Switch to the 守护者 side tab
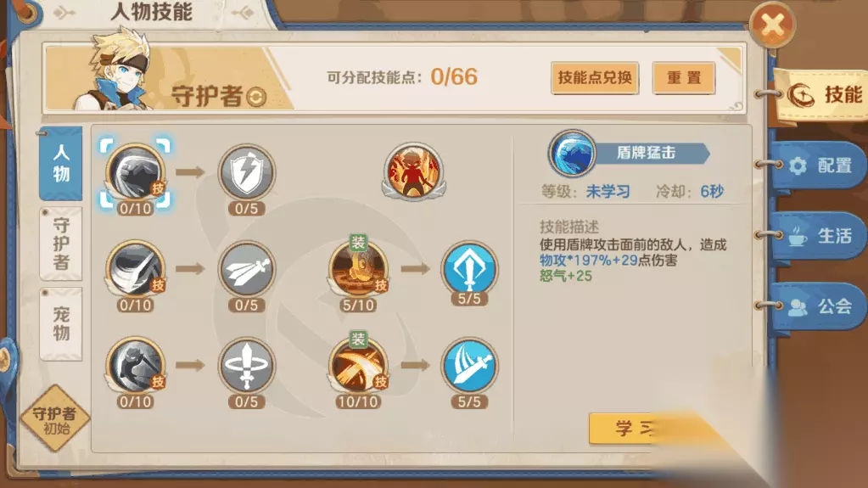Viewport: 868px width, 488px height. (x=61, y=244)
